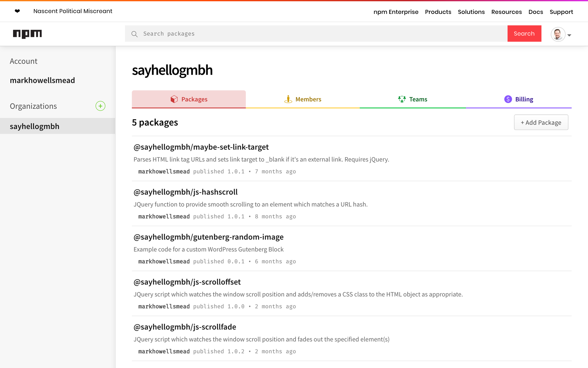Click the purple Billing dollar icon

tap(508, 99)
